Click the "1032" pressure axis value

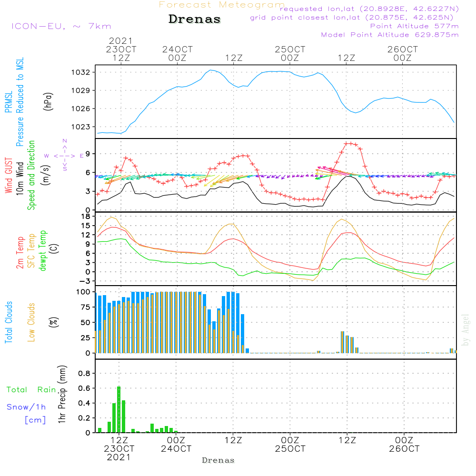[81, 72]
